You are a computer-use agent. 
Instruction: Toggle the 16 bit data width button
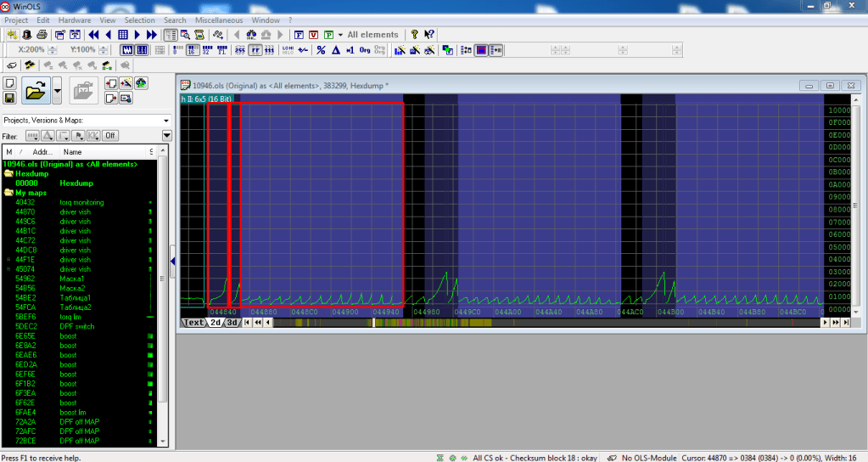[x=191, y=50]
